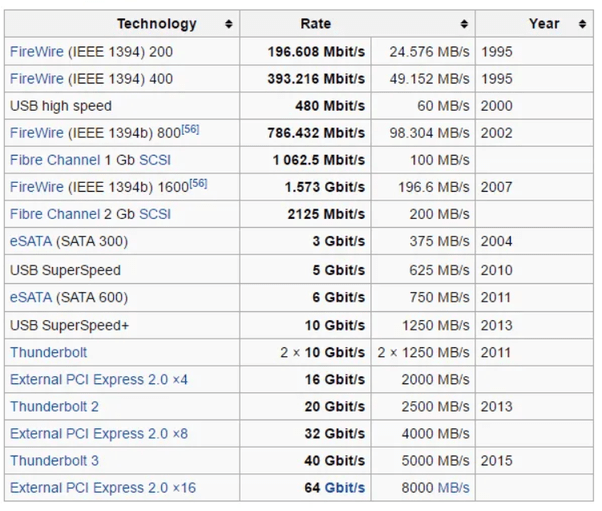Select the 2 × 1250 MB/s cell
The width and height of the screenshot is (602, 511).
point(423,352)
